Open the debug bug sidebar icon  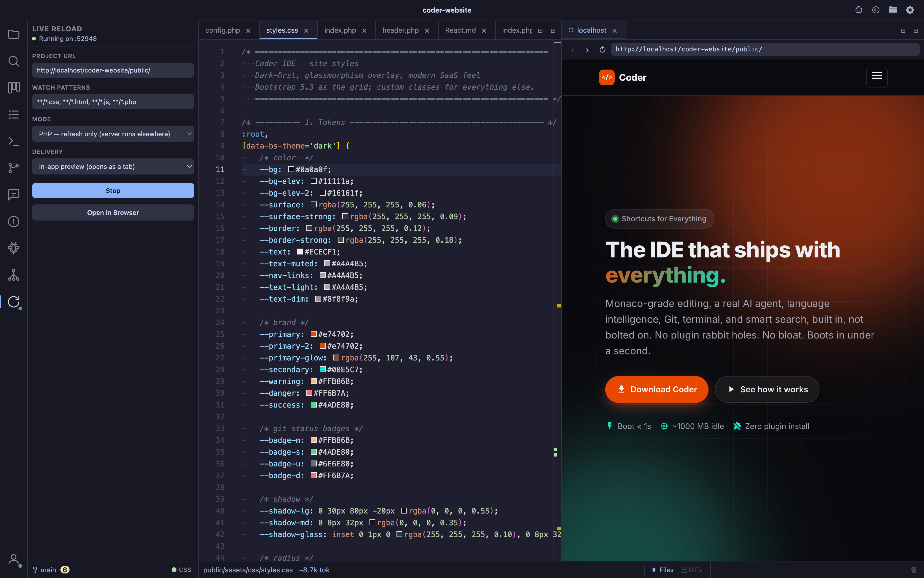click(x=14, y=248)
